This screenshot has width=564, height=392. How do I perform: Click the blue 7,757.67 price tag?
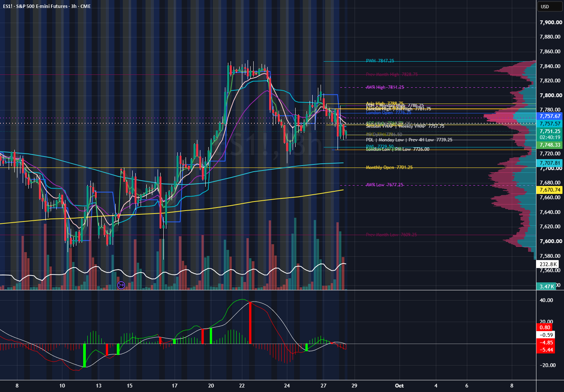point(550,116)
